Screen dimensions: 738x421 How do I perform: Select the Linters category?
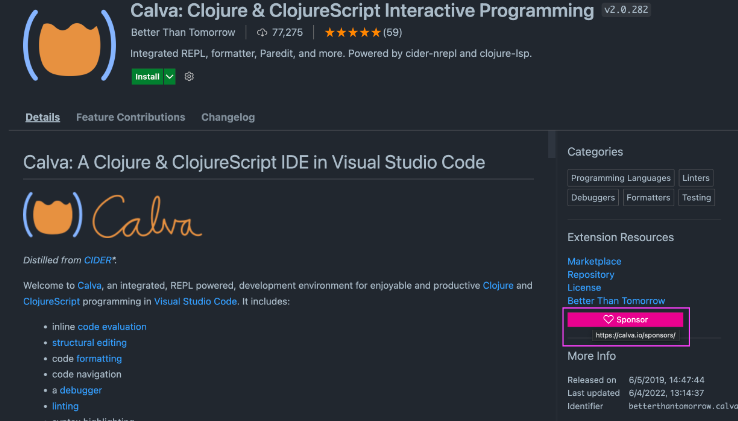696,178
